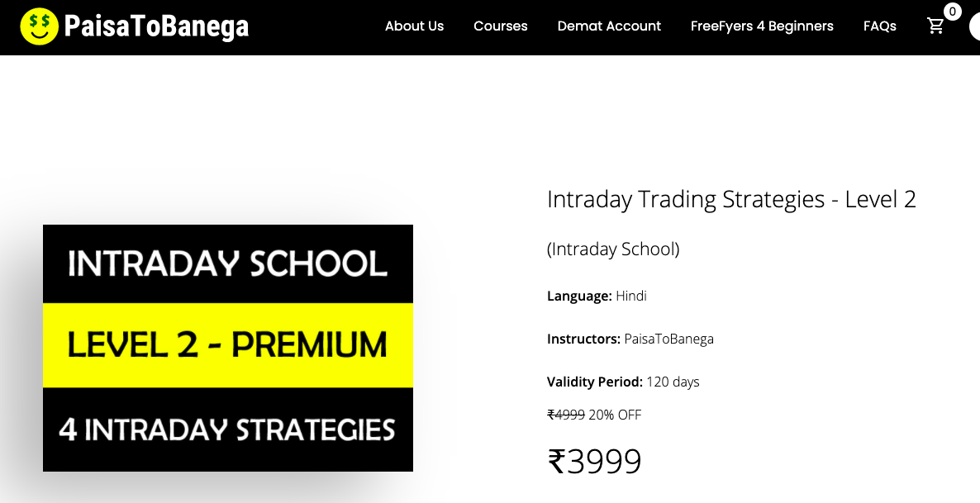Click the ₹3999 price text
The width and height of the screenshot is (980, 503).
[594, 461]
